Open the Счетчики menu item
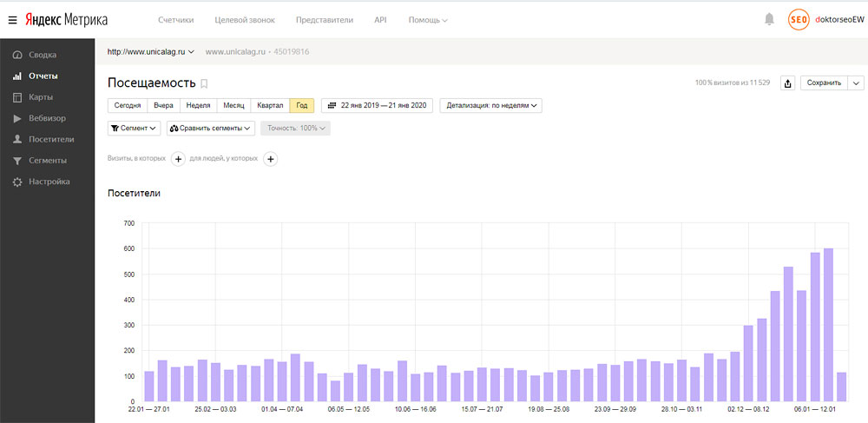Image resolution: width=868 pixels, height=423 pixels. pyautogui.click(x=176, y=19)
